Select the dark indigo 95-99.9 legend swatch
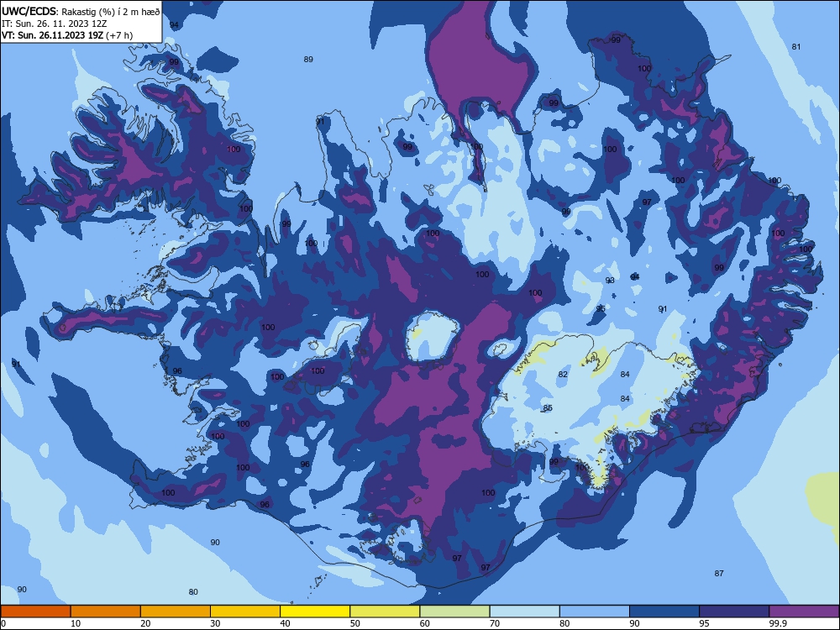This screenshot has width=840, height=630. click(734, 612)
